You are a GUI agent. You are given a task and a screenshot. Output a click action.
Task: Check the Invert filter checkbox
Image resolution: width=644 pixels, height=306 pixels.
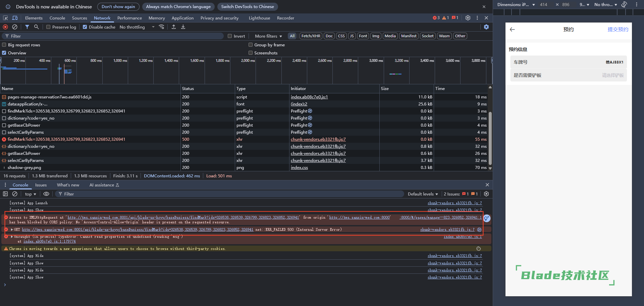230,36
